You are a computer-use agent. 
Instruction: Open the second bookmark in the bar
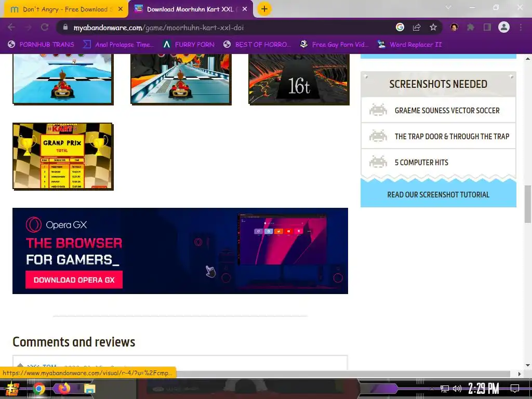[119, 45]
